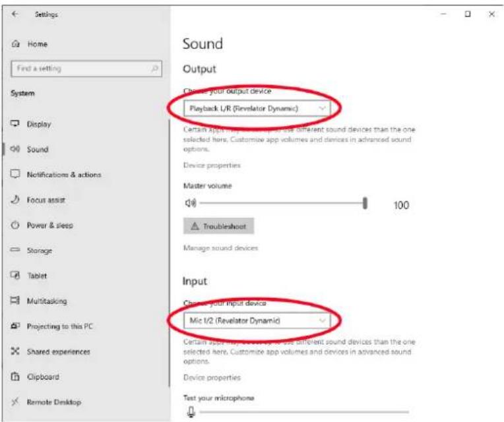Screen dimensions: 504x422
Task: Click the Sound page heading
Action: coord(203,44)
